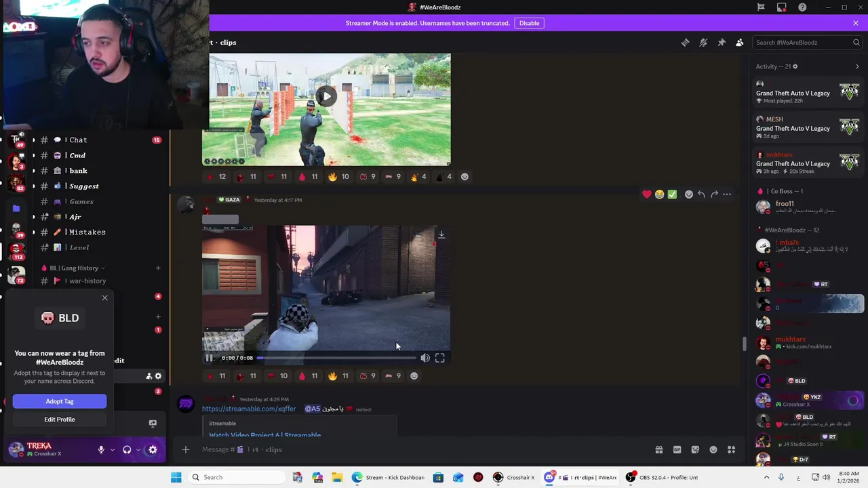
Task: React with the laughing emoji quick reaction
Action: (659, 195)
